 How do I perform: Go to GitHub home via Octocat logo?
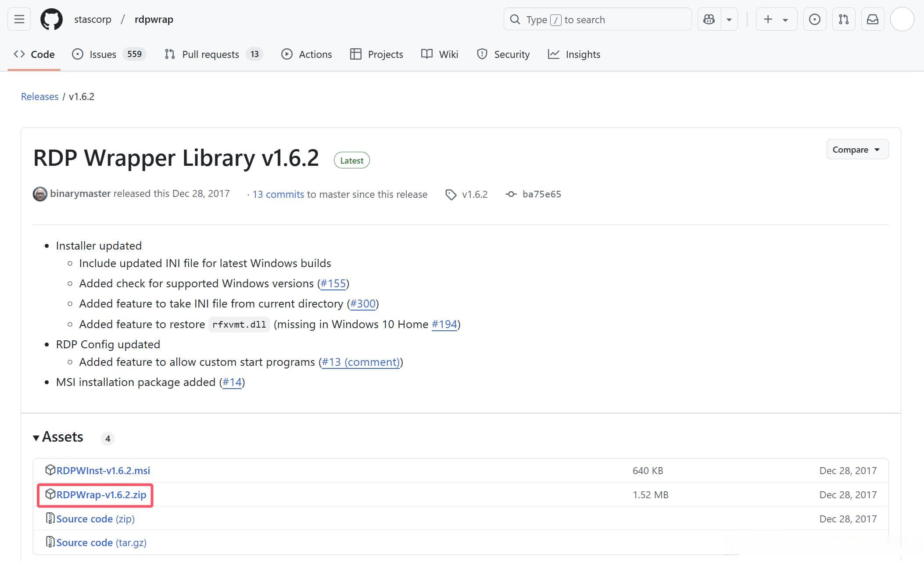51,19
